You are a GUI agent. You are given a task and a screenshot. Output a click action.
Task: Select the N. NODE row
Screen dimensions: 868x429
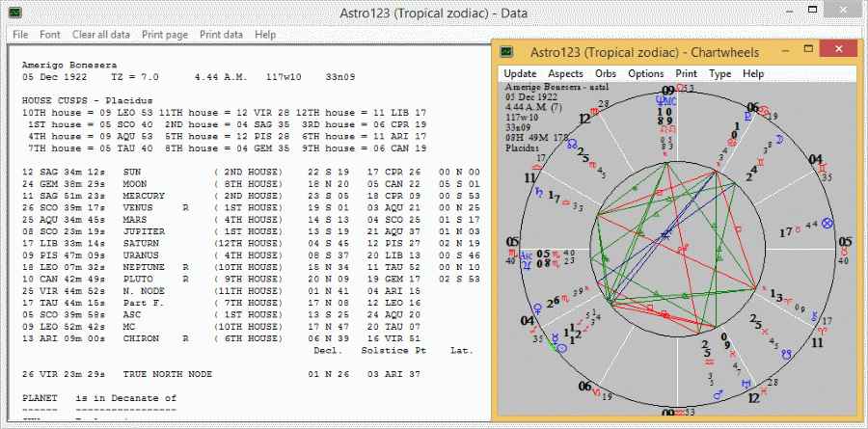point(222,291)
